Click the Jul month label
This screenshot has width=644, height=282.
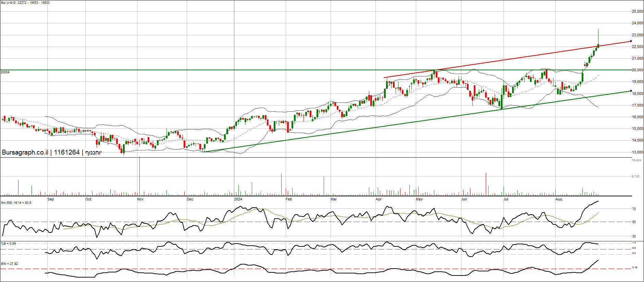point(506,199)
